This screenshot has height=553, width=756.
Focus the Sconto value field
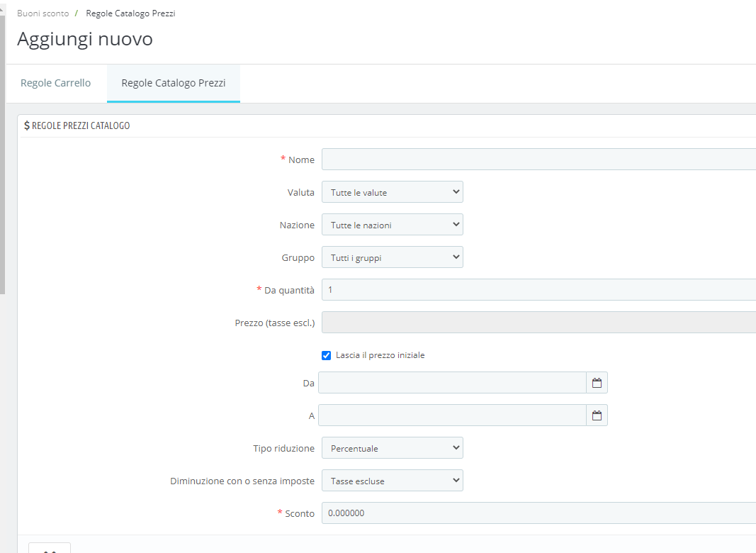click(538, 513)
